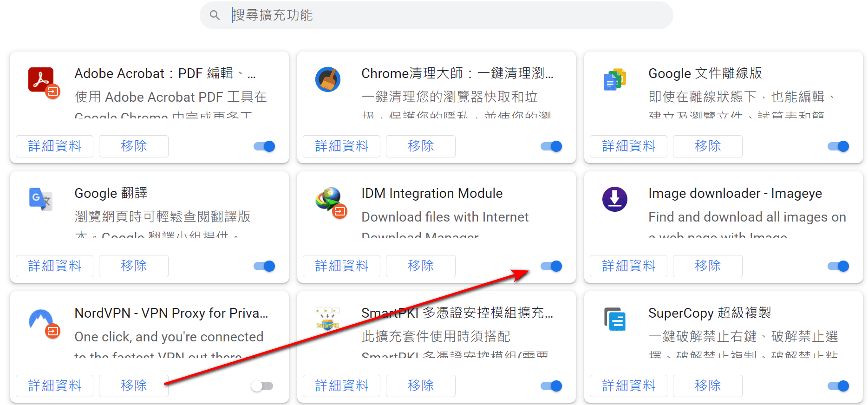The height and width of the screenshot is (405, 868).
Task: Open 詳細資料 for NordVPN
Action: point(55,386)
